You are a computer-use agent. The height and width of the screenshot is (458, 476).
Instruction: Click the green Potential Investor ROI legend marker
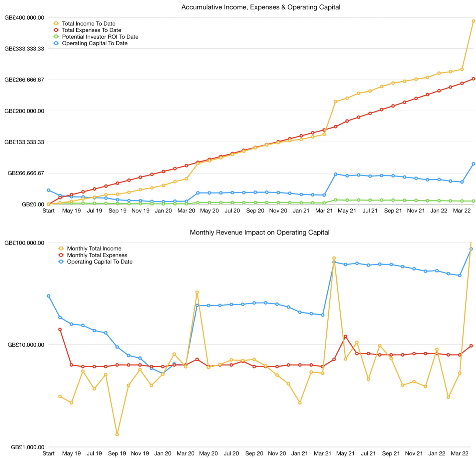(56, 37)
